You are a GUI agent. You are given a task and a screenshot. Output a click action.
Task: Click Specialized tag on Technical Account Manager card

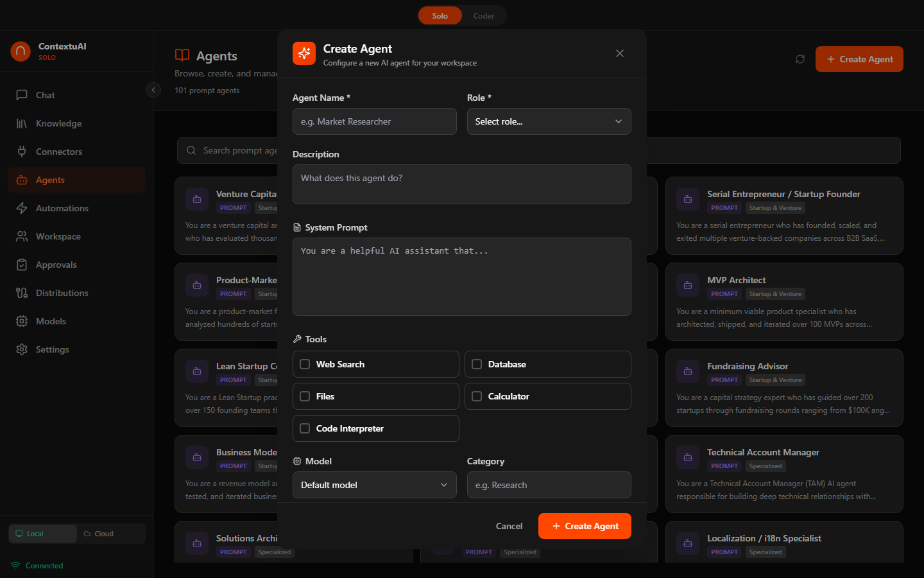pos(766,466)
